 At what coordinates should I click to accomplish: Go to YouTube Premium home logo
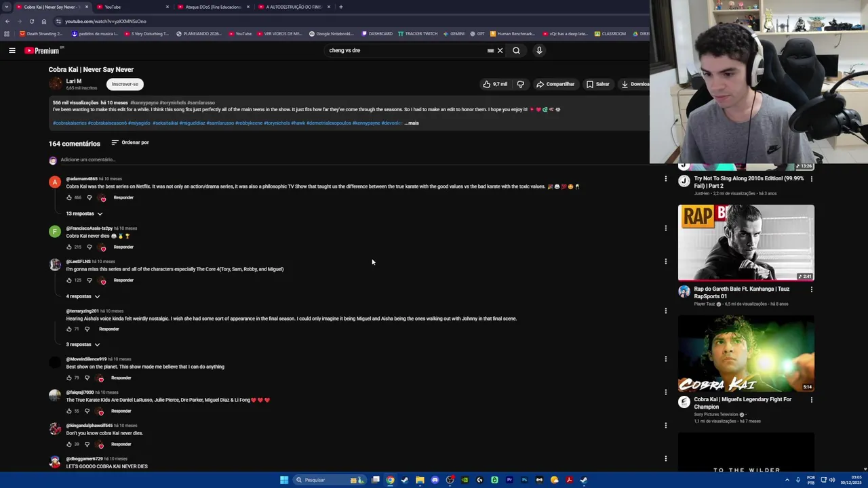(x=43, y=50)
